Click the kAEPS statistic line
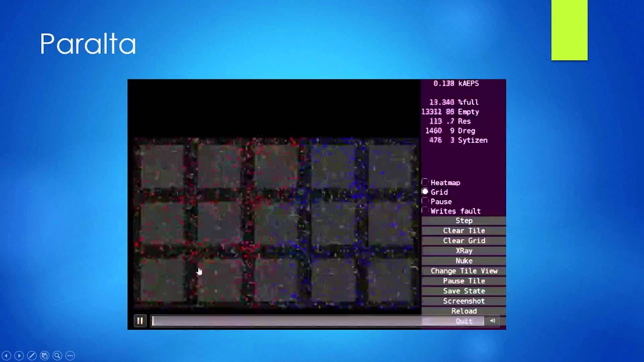Image resolution: width=644 pixels, height=362 pixels. point(456,83)
